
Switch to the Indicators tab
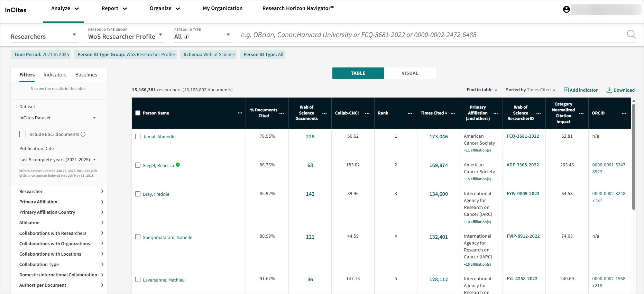(55, 75)
